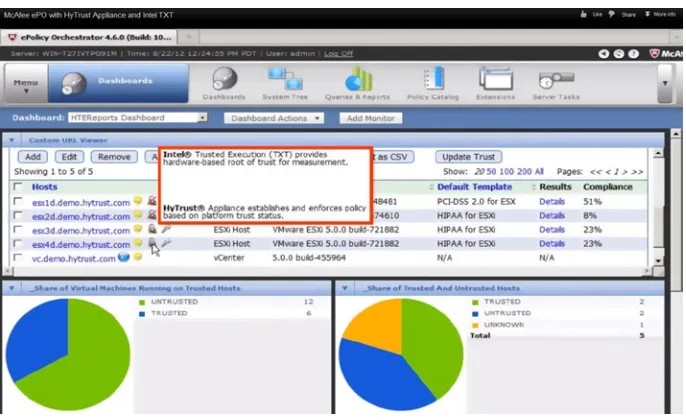Open the Policy Catalog icon
This screenshot has height=420, width=686.
(x=434, y=78)
